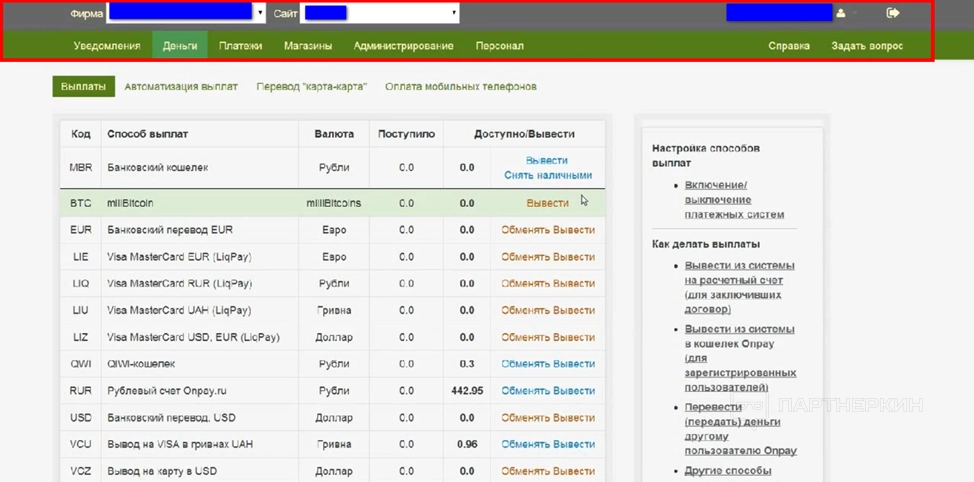Viewport: 974px width, 482px height.
Task: Open the Персонал menu
Action: pos(499,46)
